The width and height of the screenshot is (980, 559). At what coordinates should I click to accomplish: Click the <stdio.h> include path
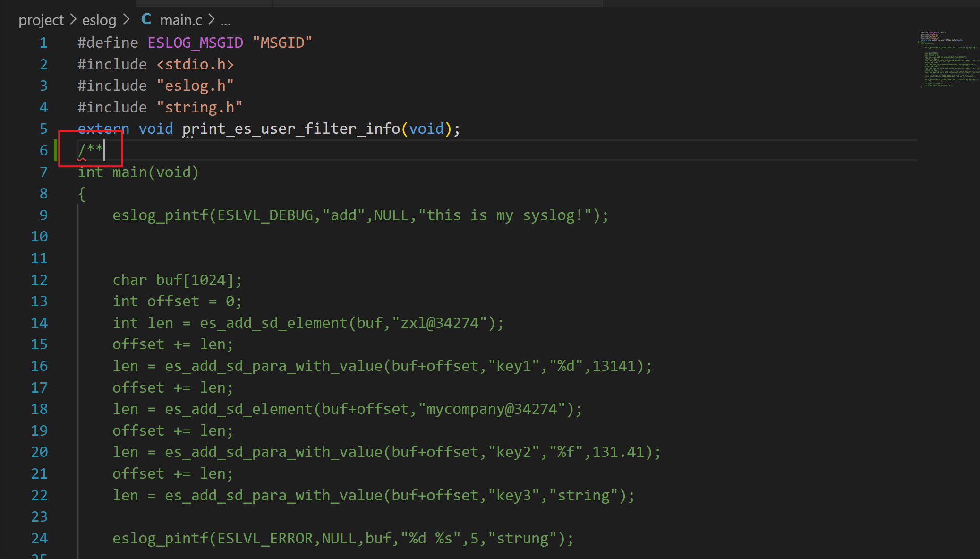[x=195, y=65]
